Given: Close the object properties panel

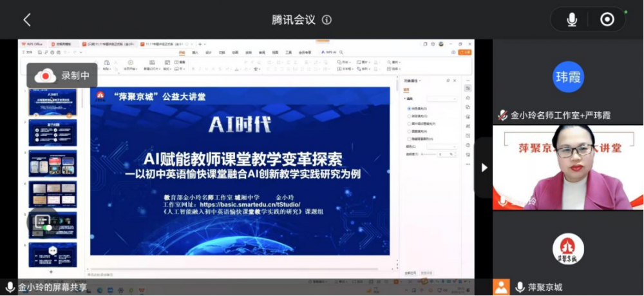Looking at the screenshot, I should pyautogui.click(x=455, y=81).
